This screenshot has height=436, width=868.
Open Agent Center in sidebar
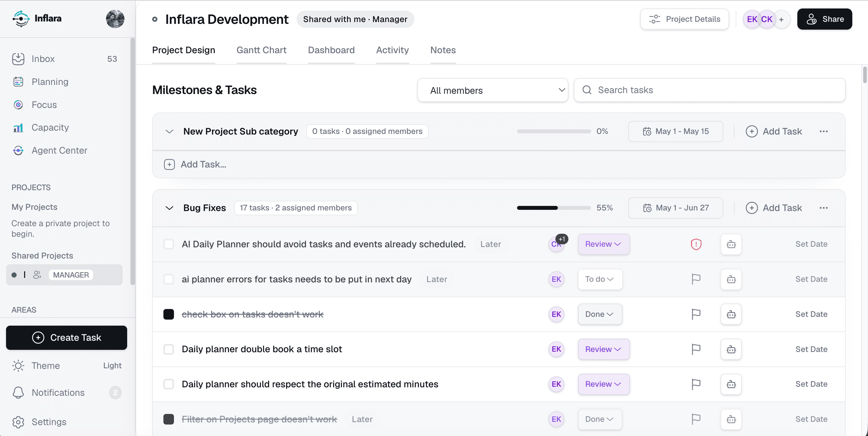coord(59,151)
